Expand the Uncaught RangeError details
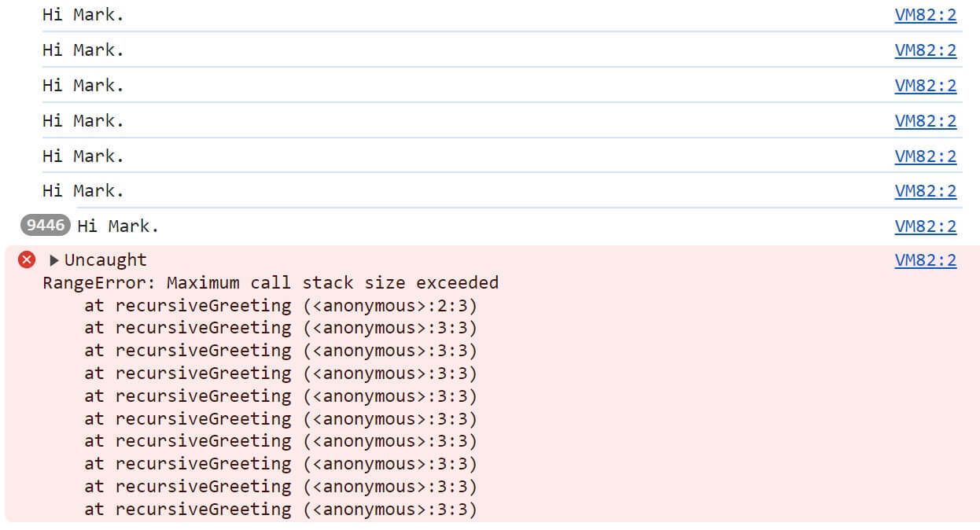 (x=53, y=259)
